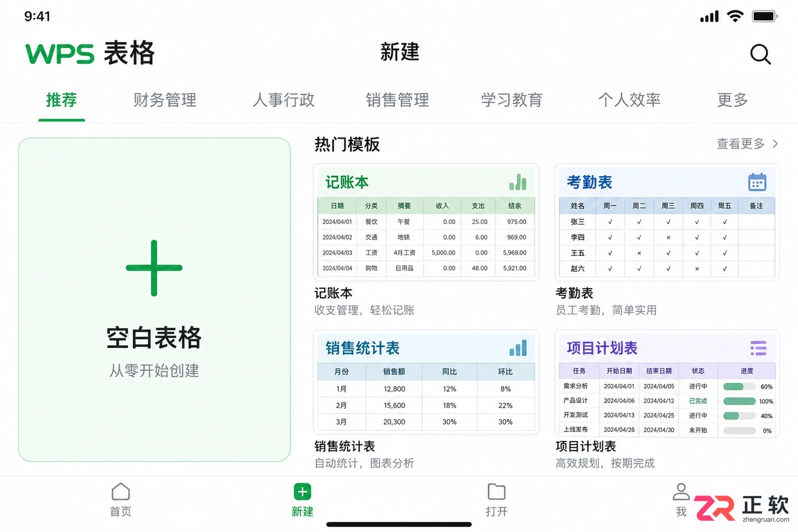Open the 销售统计表 template thumbnail
Image resolution: width=798 pixels, height=532 pixels.
[x=426, y=382]
